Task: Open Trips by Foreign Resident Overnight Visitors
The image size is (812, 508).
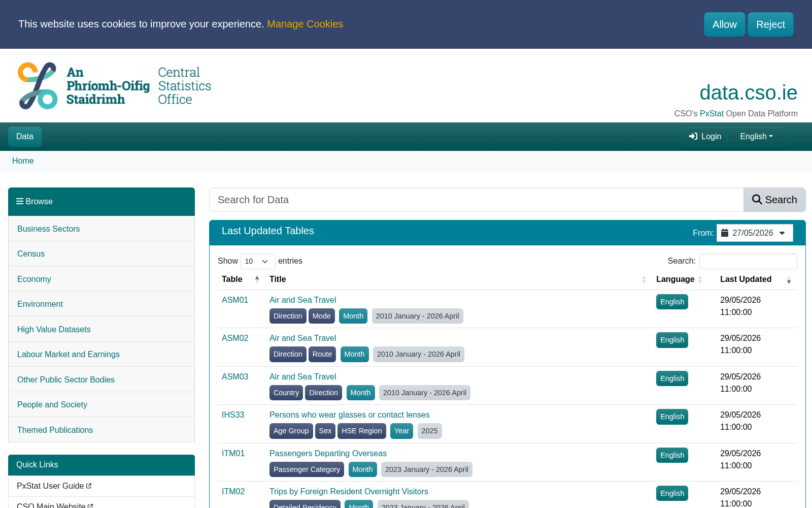Action: pos(349,491)
